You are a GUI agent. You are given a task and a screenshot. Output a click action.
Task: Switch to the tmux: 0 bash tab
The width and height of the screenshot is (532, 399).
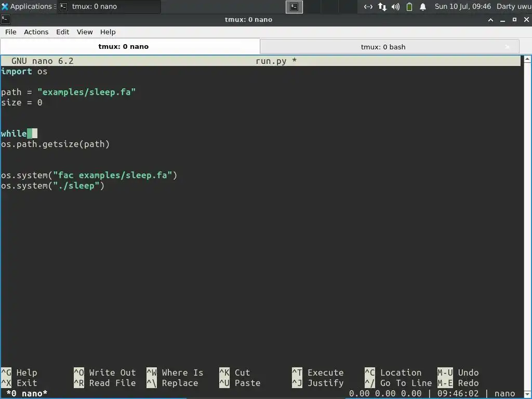(x=383, y=47)
